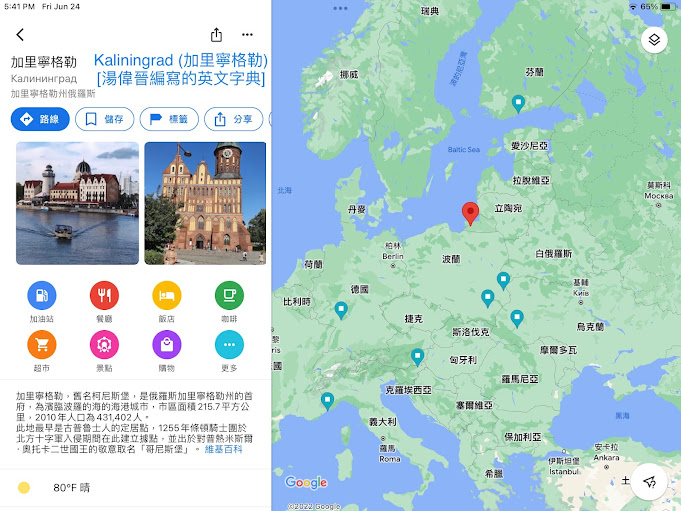Open the three-dot more options menu
Viewport: 681px width, 511px height.
247,35
